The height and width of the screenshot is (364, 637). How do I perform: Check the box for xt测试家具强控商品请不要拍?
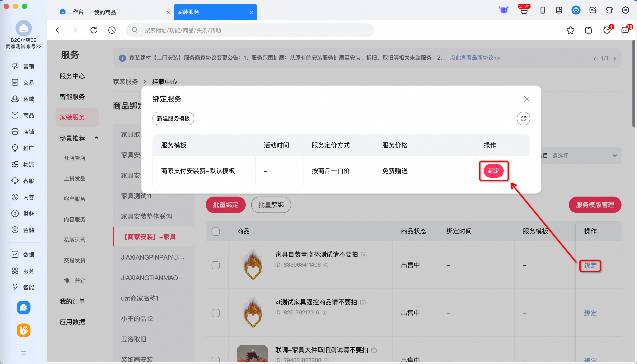click(x=215, y=313)
